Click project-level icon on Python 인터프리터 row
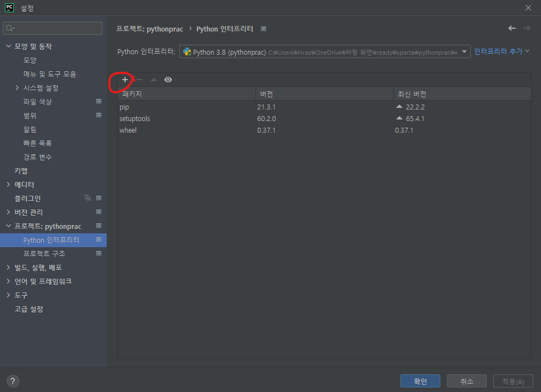The width and height of the screenshot is (541, 392). click(98, 239)
